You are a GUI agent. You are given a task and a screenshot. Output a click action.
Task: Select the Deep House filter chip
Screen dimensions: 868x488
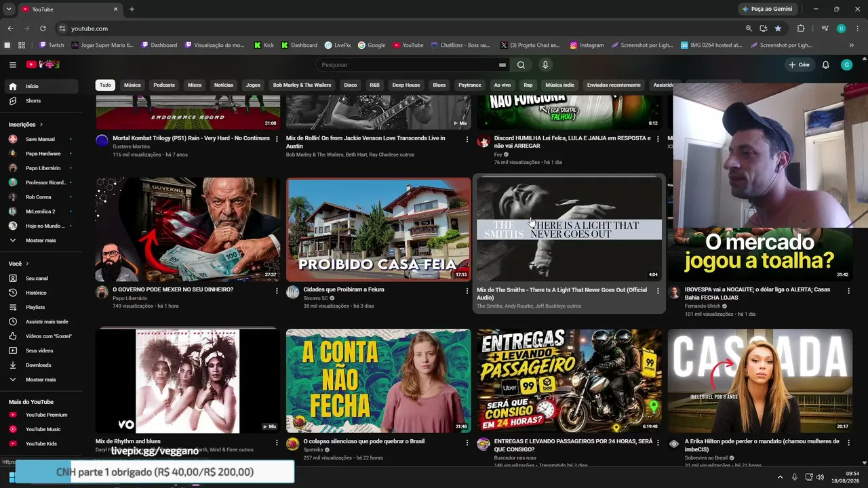point(406,85)
